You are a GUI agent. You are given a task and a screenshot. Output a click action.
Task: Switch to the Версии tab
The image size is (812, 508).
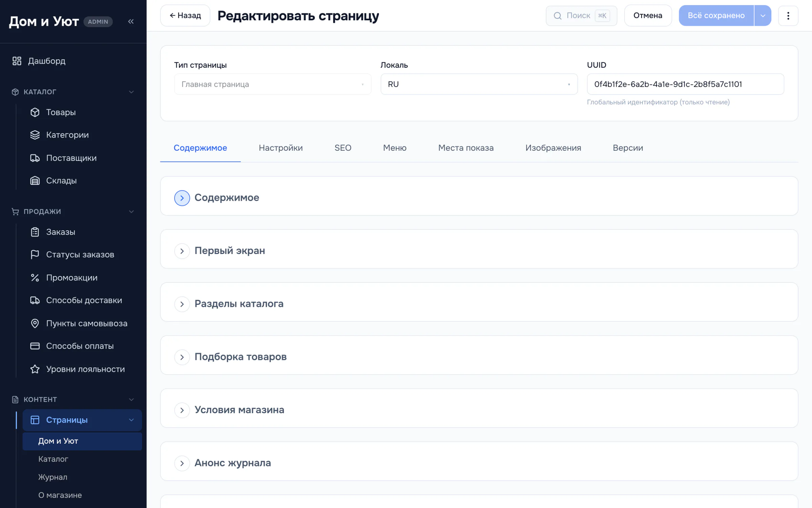tap(628, 148)
